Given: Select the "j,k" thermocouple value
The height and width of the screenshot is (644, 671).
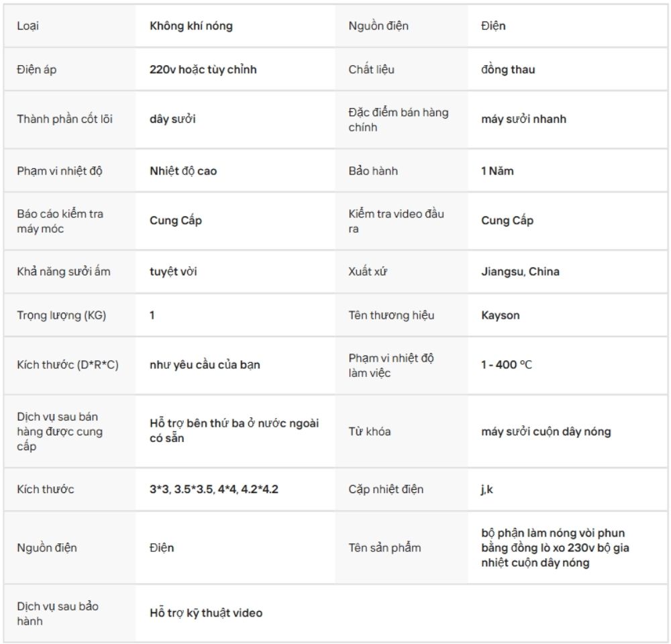Looking at the screenshot, I should [x=487, y=489].
